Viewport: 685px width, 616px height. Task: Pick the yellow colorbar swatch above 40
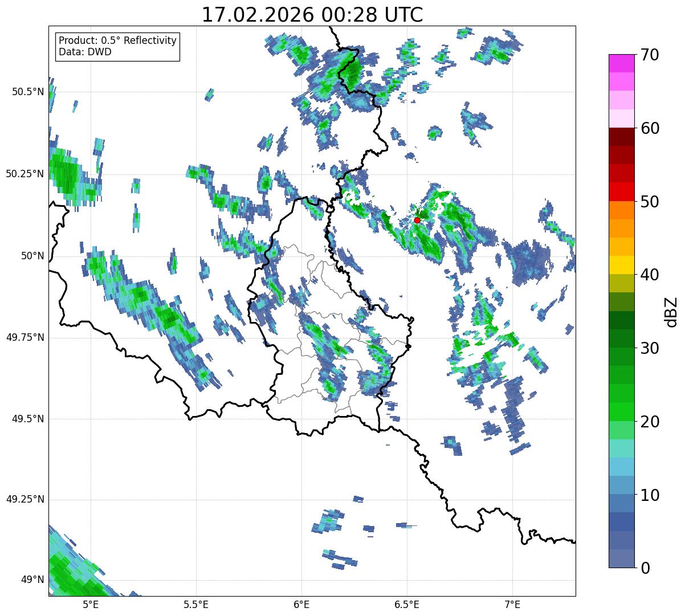point(621,266)
